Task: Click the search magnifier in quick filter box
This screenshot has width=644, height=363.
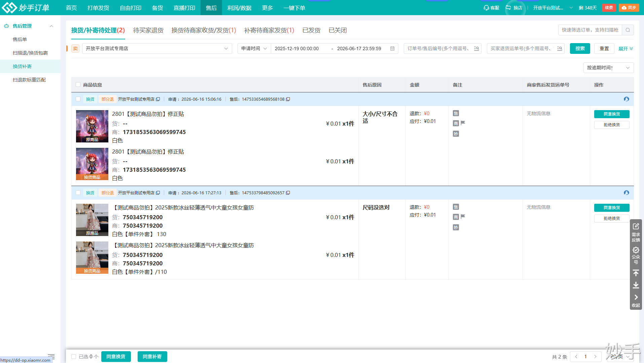Action: point(628,30)
